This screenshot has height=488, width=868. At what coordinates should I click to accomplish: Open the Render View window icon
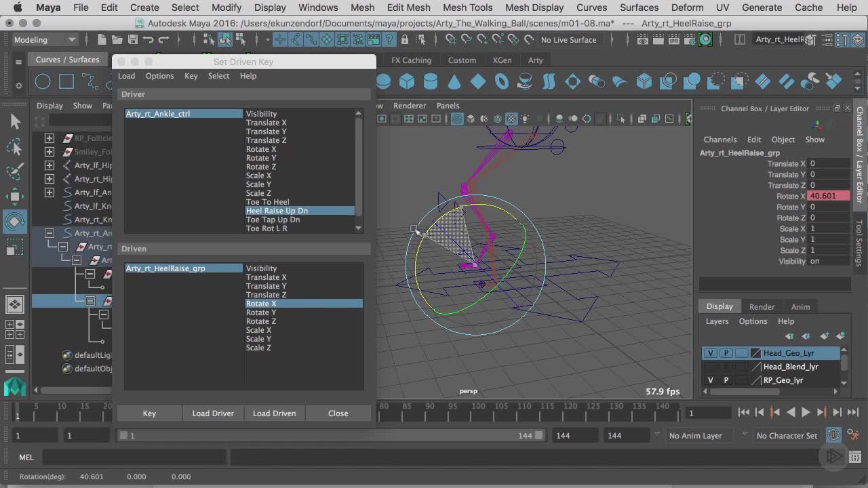(643, 39)
